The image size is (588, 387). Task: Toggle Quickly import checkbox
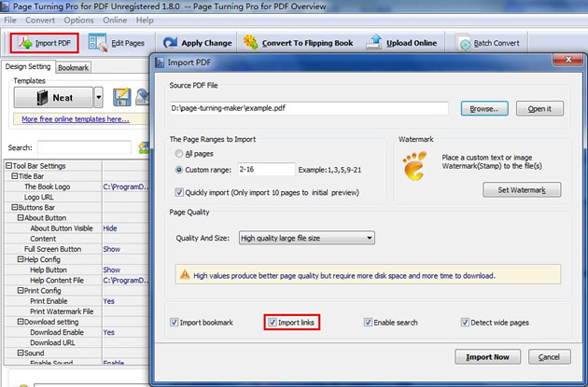click(179, 192)
